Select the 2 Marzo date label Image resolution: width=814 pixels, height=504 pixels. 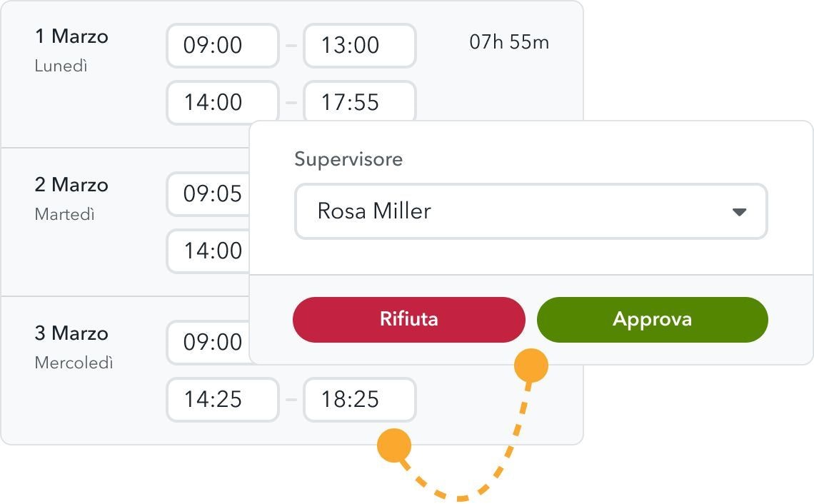pos(71,185)
